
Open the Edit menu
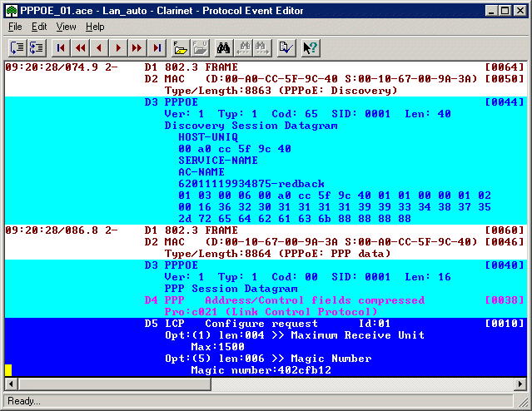click(39, 27)
